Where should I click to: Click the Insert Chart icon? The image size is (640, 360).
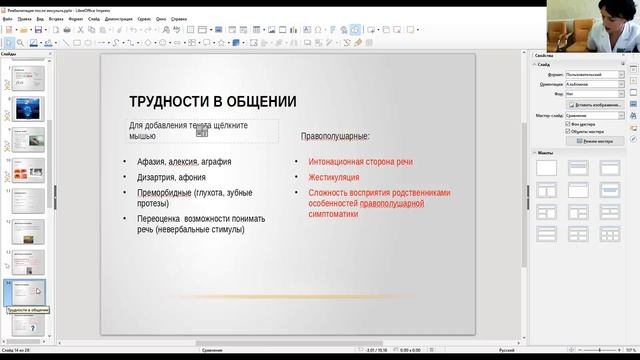[x=293, y=30]
